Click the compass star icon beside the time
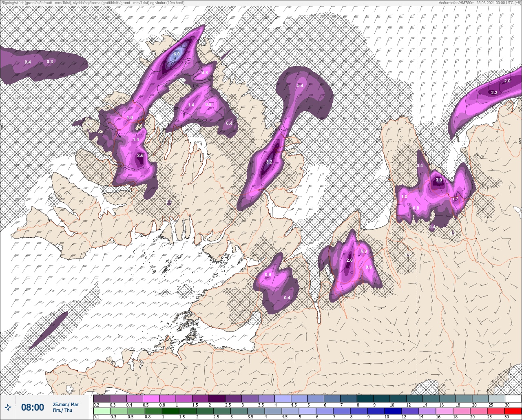The image size is (522, 420). click(x=8, y=407)
